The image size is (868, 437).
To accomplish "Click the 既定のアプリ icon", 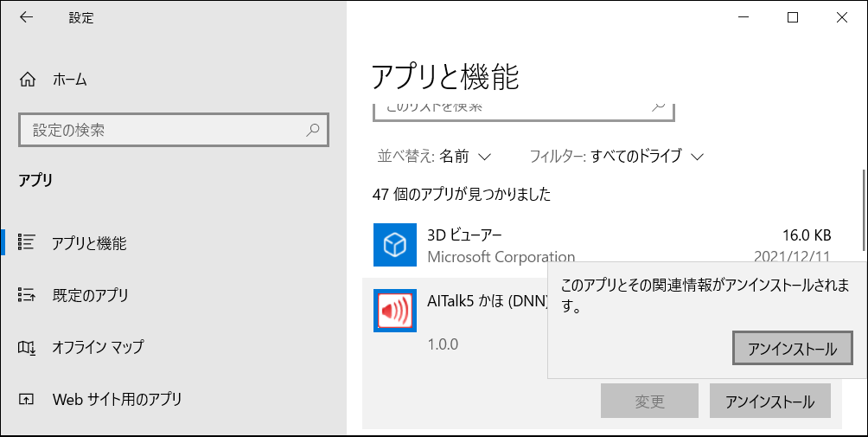I will click(27, 295).
